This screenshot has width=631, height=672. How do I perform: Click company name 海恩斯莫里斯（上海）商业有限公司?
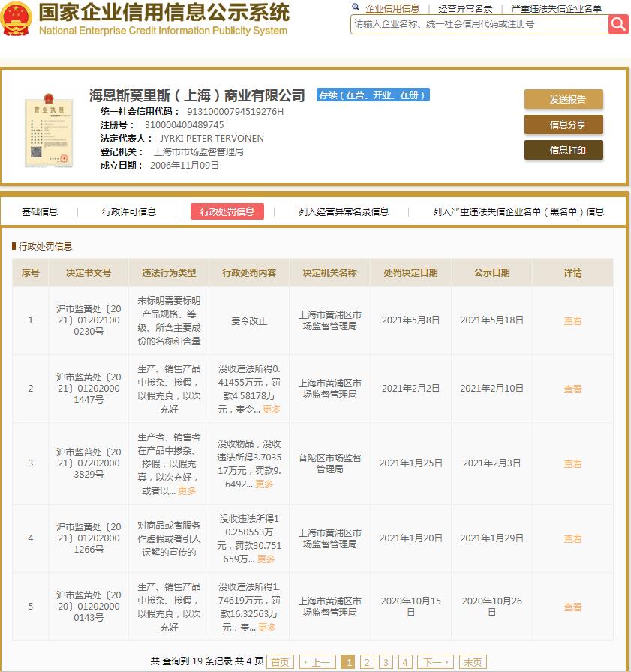(197, 95)
